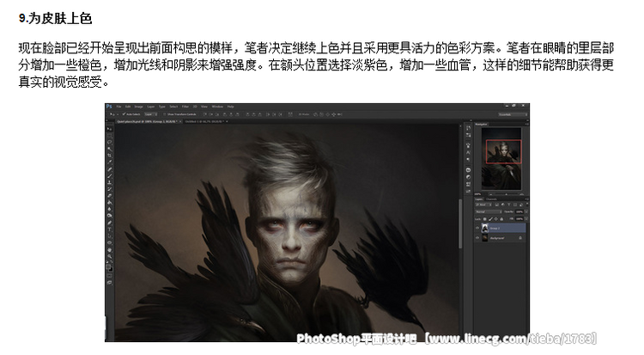Open the Navigator panel flyout menu
Screen dimensions: 644x355
coord(526,125)
